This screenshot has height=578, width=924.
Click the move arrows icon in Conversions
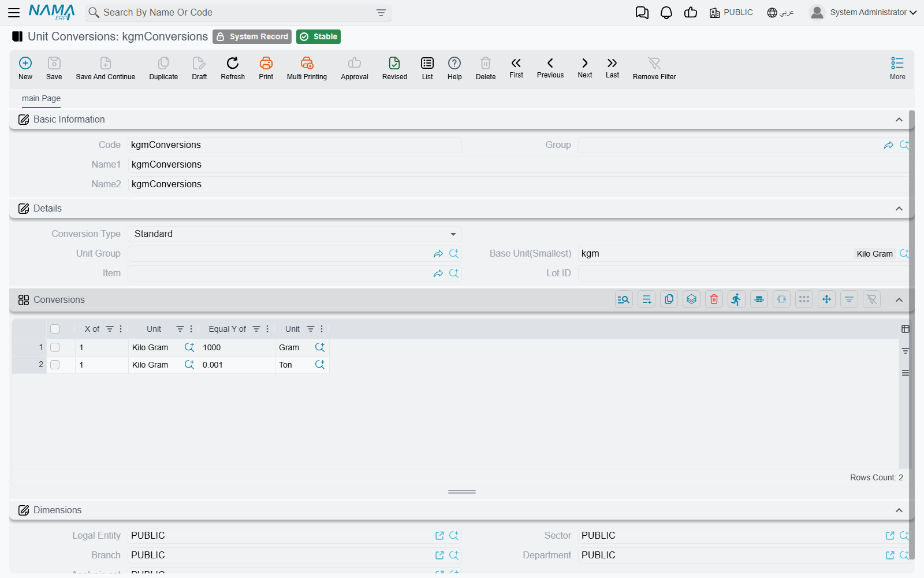coord(826,299)
